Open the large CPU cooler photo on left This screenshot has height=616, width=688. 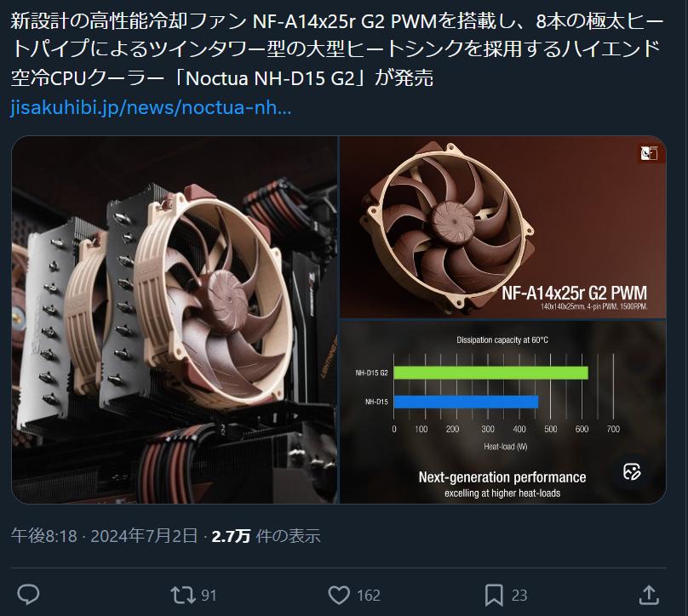pyautogui.click(x=175, y=320)
